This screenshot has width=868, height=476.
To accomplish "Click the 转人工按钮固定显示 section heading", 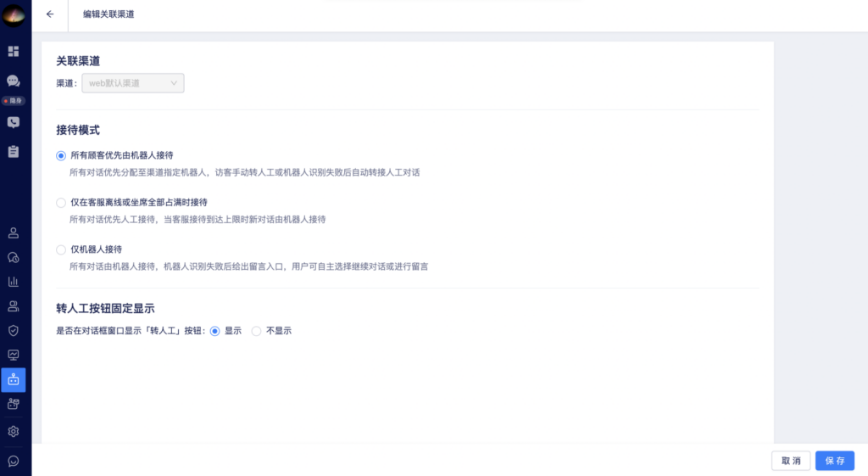I will point(105,309).
